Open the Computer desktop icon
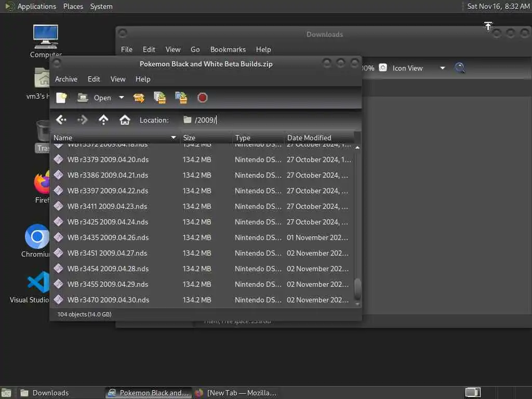The image size is (532, 399). 46,42
